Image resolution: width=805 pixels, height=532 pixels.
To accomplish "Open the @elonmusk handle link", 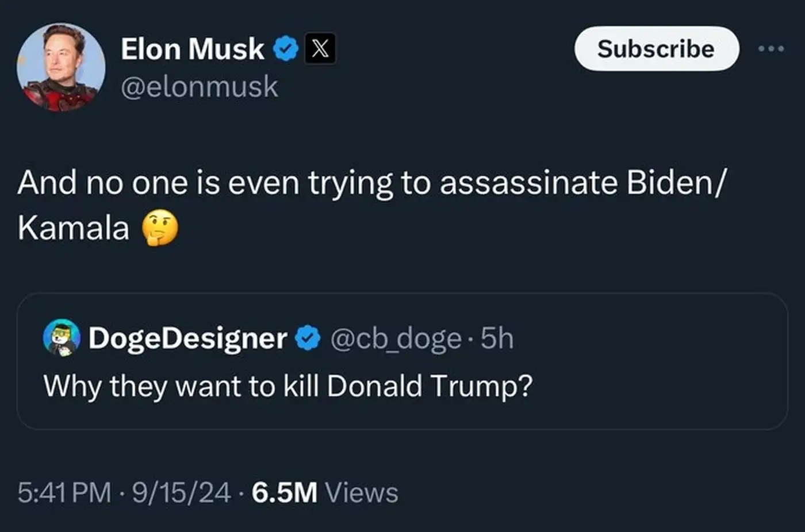I will pos(200,87).
